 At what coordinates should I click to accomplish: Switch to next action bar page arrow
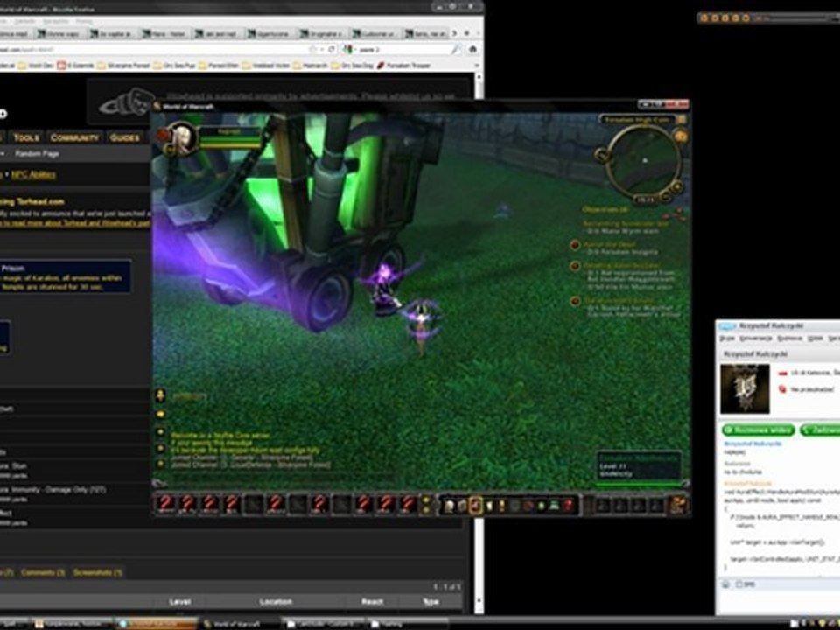pyautogui.click(x=426, y=509)
